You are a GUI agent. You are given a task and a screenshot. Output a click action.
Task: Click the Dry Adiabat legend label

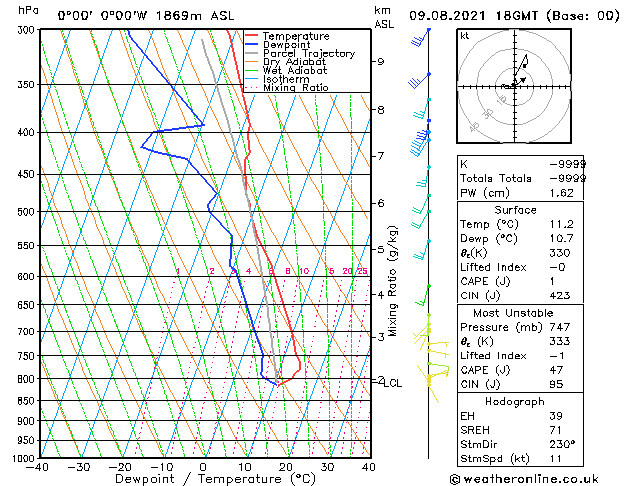[294, 62]
